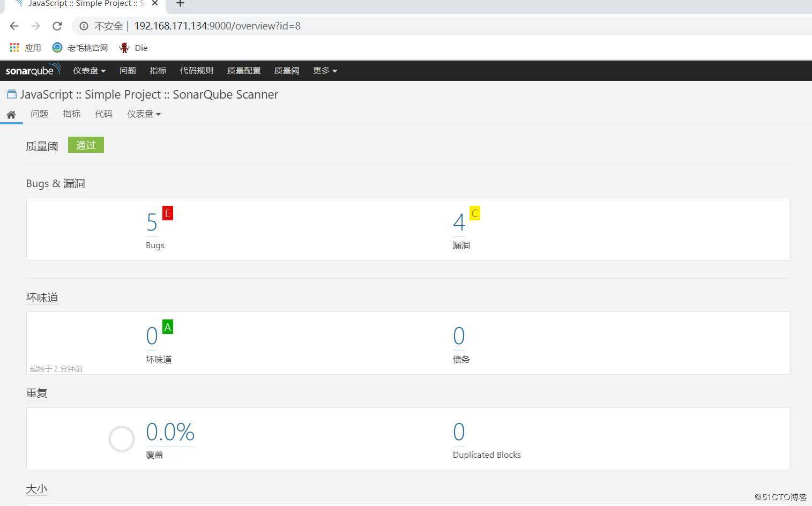The image size is (812, 506).
Task: Switch to the project 问题 tab
Action: (x=40, y=114)
